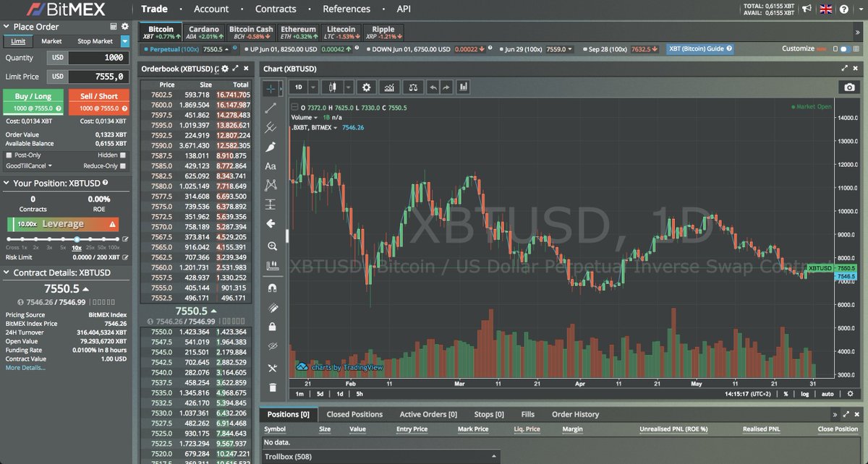Viewport: 868px width, 464px height.
Task: Set chart range to 5d
Action: pyautogui.click(x=320, y=394)
